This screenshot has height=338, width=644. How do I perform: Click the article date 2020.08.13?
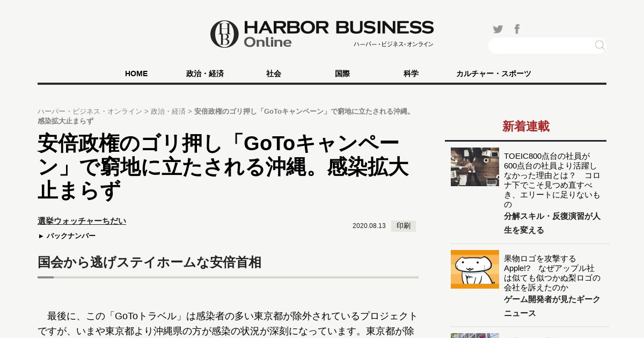(369, 226)
